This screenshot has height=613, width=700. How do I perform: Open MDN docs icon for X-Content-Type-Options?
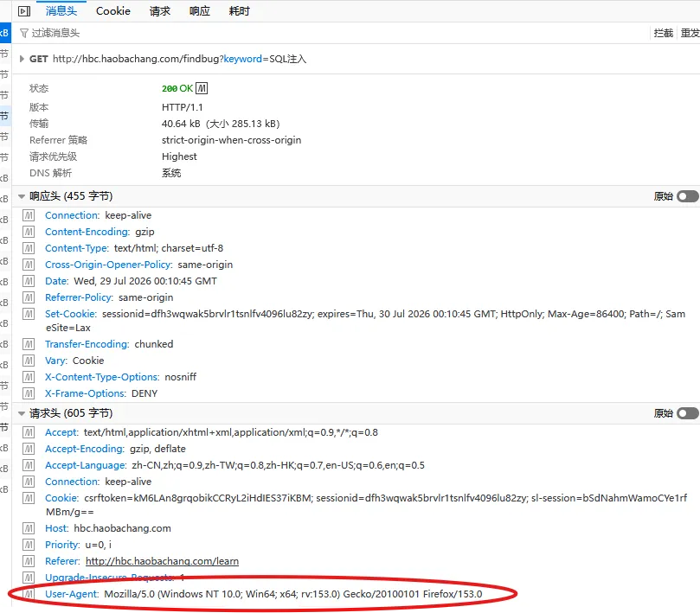click(x=29, y=378)
